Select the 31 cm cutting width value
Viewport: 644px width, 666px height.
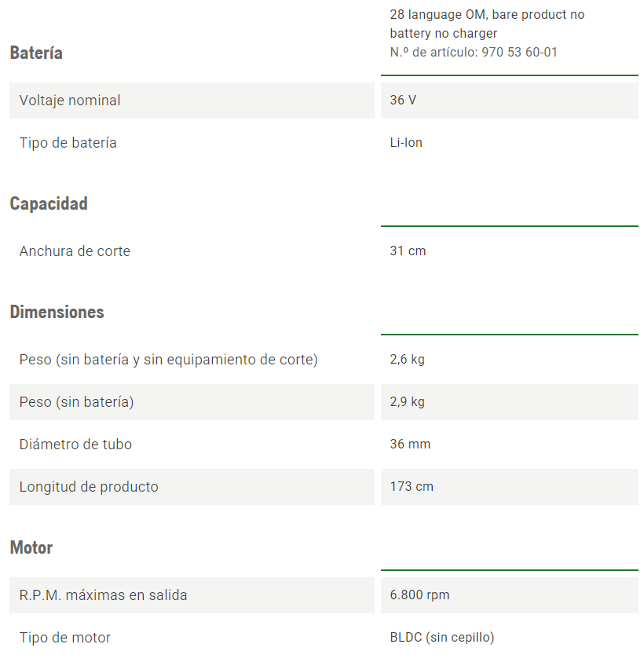point(408,251)
